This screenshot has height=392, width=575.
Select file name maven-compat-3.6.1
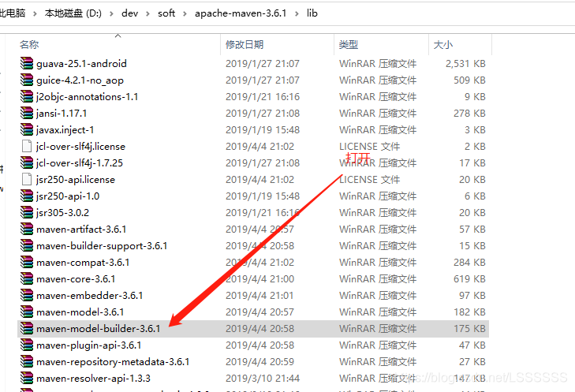click(83, 263)
